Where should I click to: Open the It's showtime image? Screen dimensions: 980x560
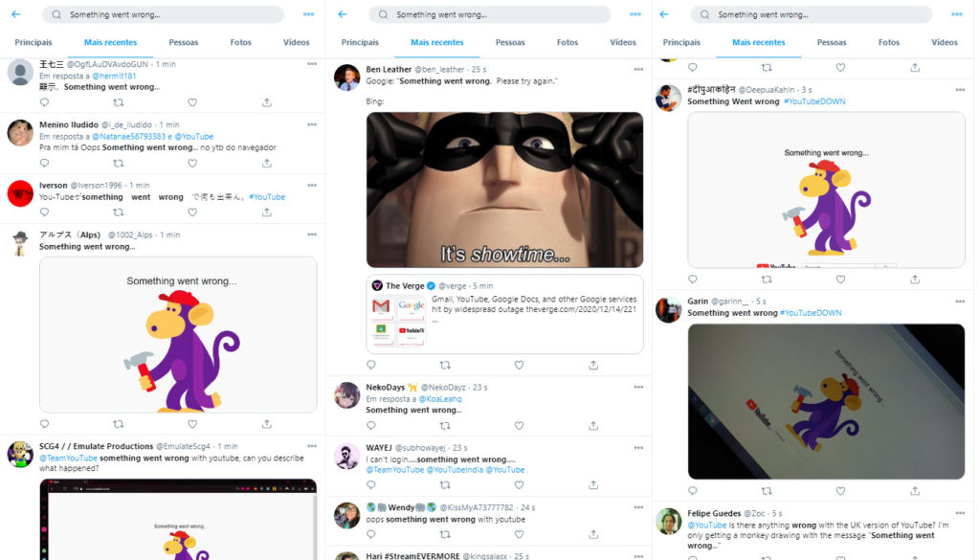point(504,190)
